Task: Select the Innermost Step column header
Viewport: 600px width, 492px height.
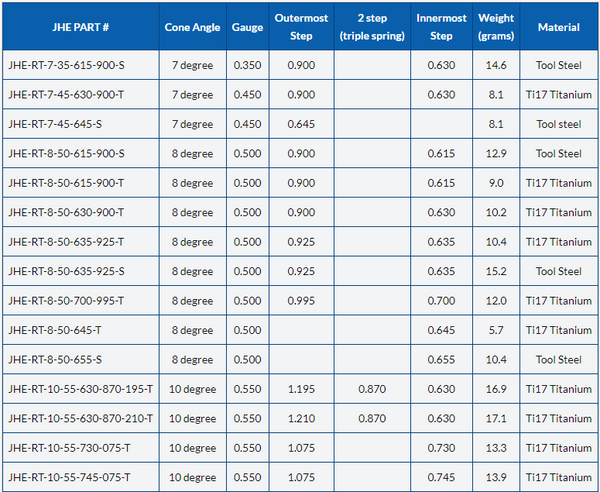Action: pyautogui.click(x=441, y=27)
